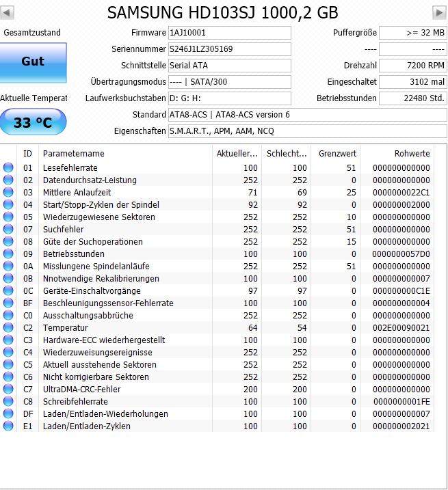Click the Eigenschaften field S.M.A.R.T., APM, AAM, NCQ

click(308, 131)
